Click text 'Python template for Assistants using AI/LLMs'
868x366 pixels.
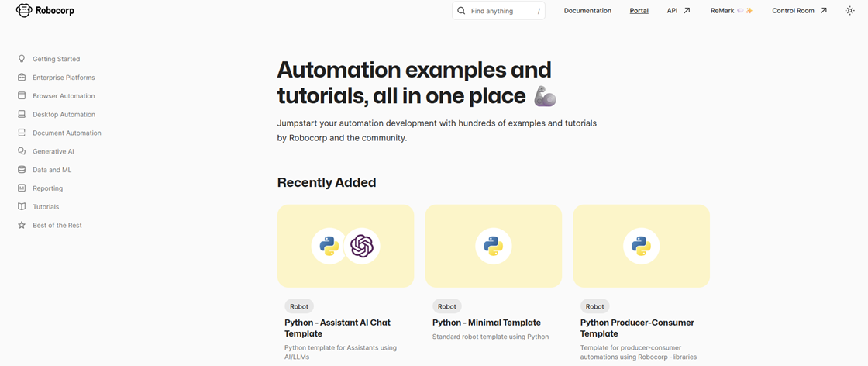coord(340,352)
